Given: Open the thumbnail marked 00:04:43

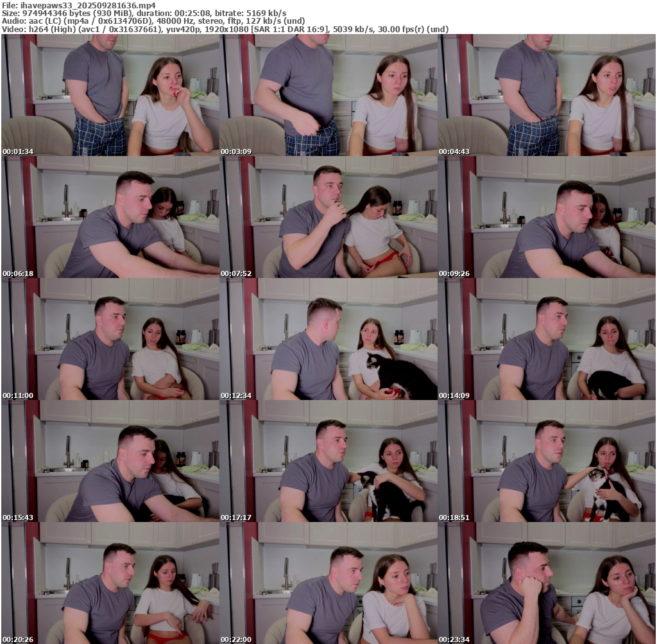Looking at the screenshot, I should coord(547,95).
